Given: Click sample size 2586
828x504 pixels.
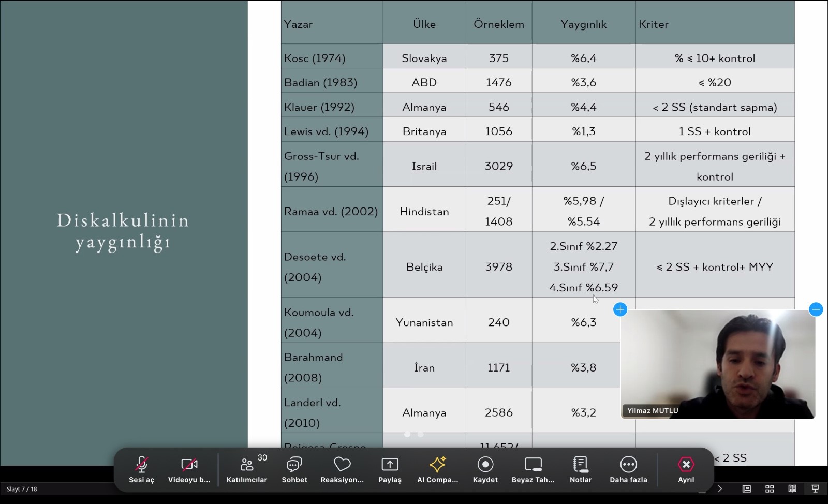Looking at the screenshot, I should (x=499, y=412).
